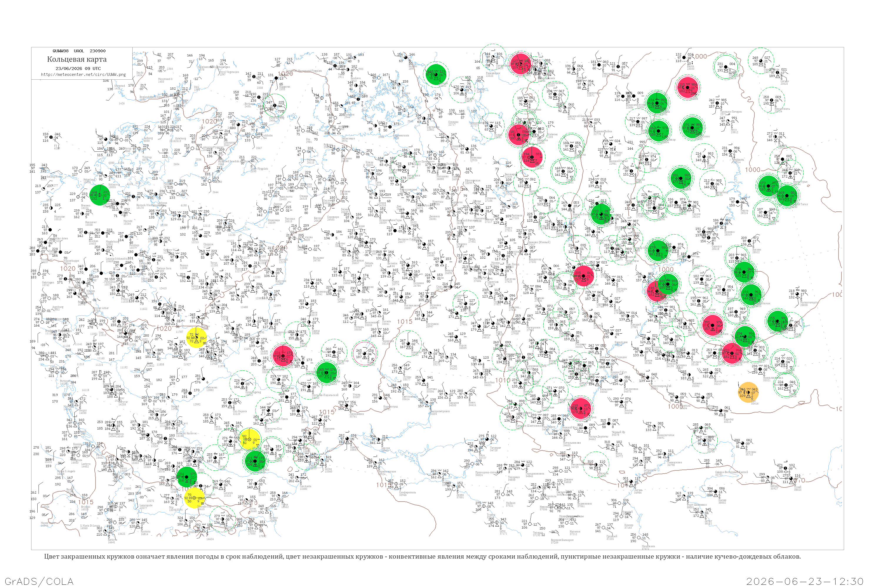Select the orange-filled station circle at Уил
The width and height of the screenshot is (882, 588).
pyautogui.click(x=748, y=392)
